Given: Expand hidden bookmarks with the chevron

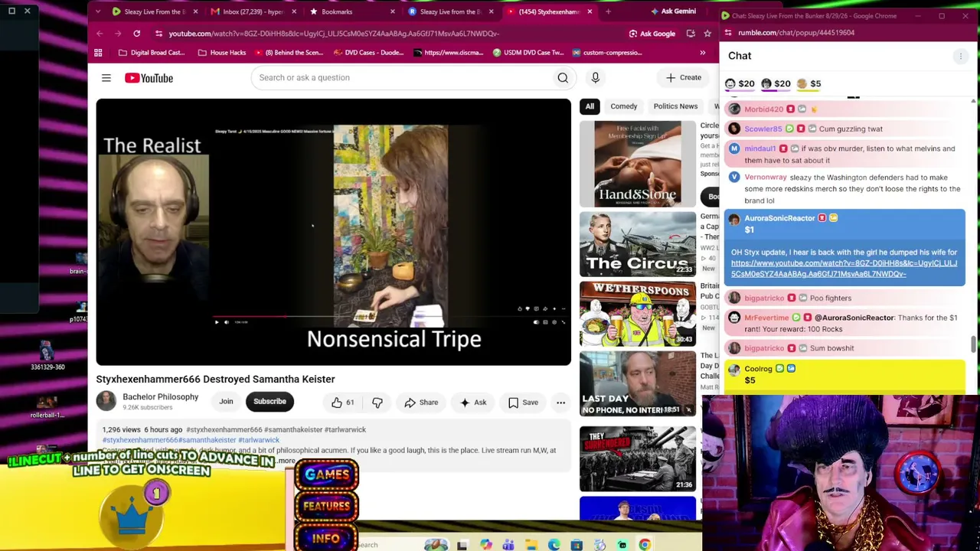Looking at the screenshot, I should [702, 53].
